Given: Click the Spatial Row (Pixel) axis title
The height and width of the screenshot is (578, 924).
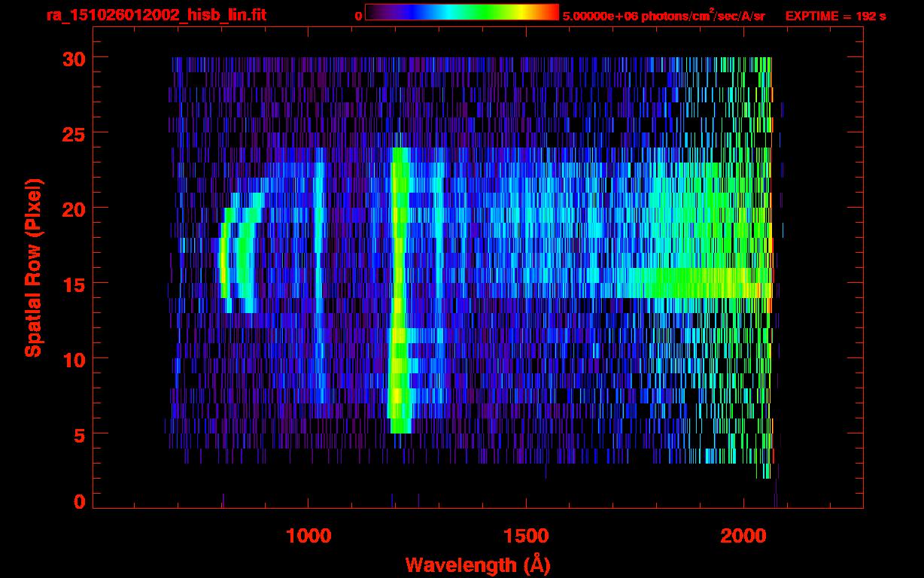Looking at the screenshot, I should click(33, 267).
